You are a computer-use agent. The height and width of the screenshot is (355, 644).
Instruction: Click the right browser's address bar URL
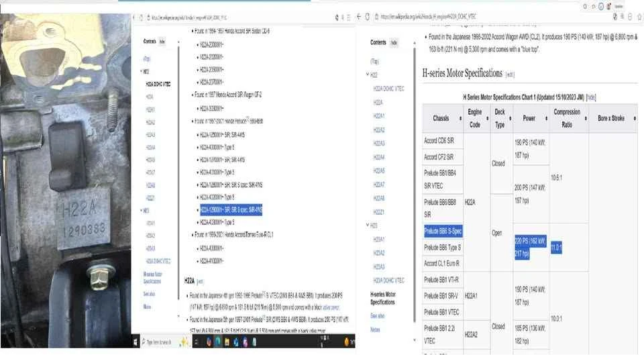click(x=429, y=17)
